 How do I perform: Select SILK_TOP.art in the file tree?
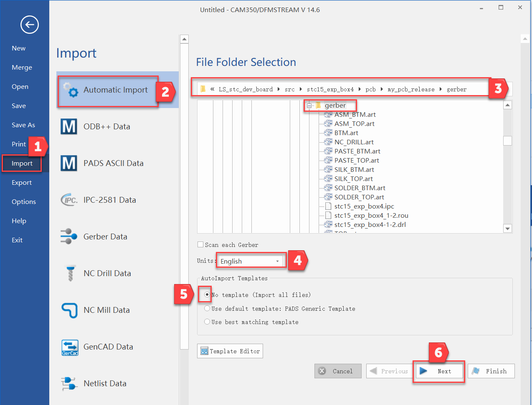[x=354, y=179]
